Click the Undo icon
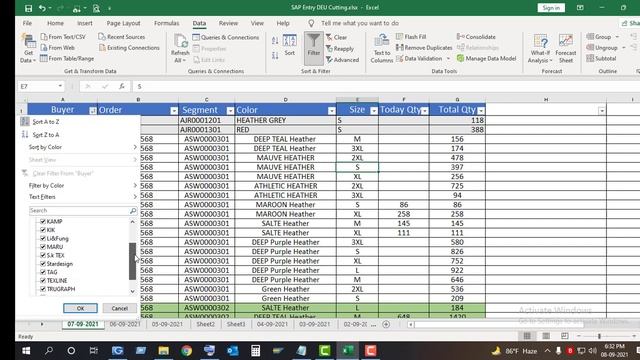Screen dimensions: 640x360 tap(42, 8)
